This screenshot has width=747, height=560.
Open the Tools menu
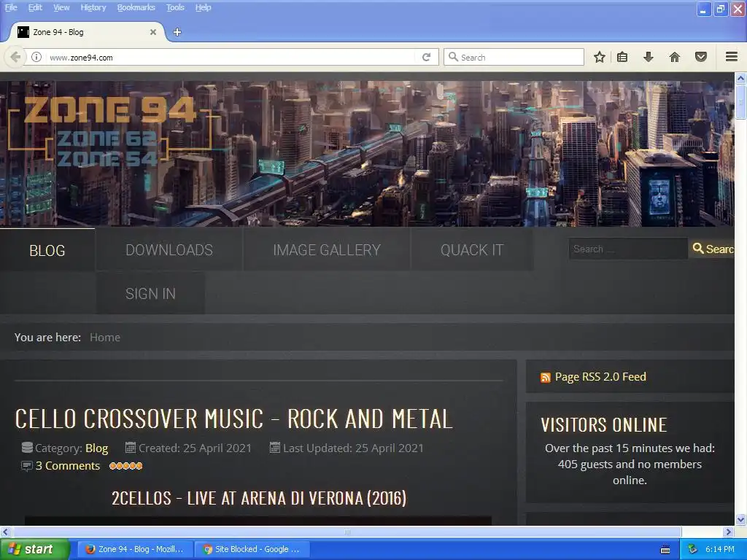click(x=175, y=7)
